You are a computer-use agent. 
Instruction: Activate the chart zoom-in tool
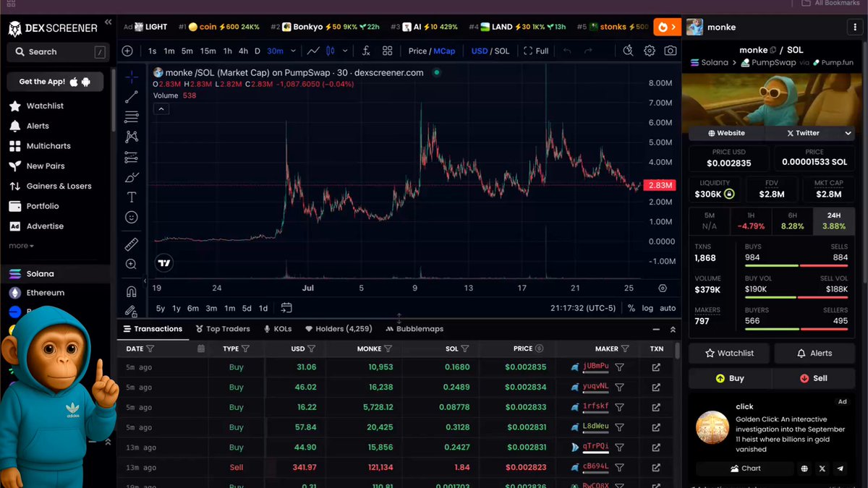132,265
